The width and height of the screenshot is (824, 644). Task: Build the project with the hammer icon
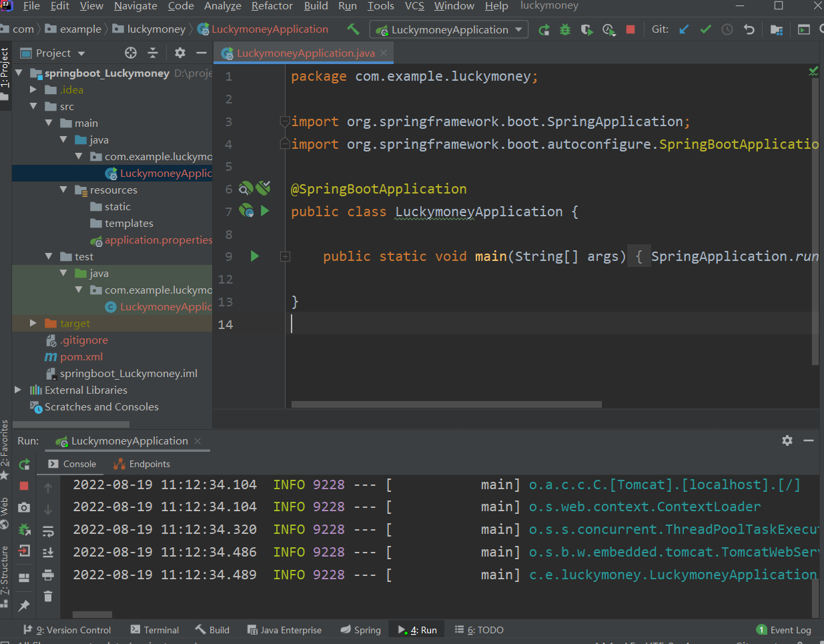353,29
